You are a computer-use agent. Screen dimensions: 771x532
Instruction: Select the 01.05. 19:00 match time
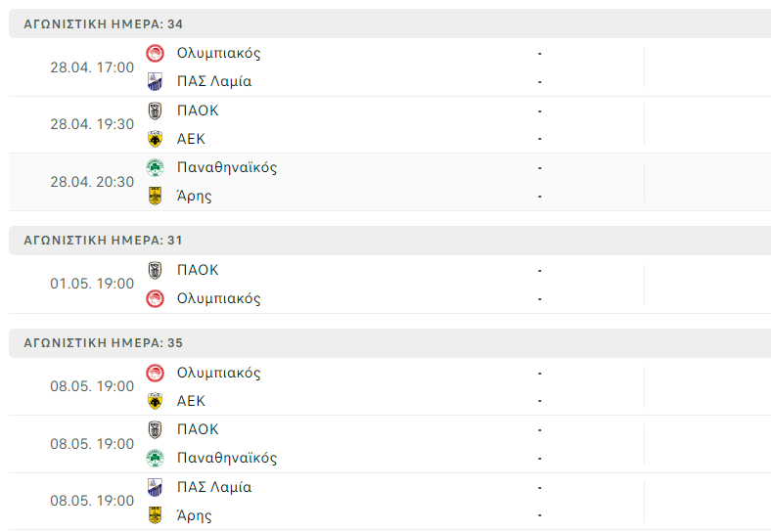[x=92, y=284]
